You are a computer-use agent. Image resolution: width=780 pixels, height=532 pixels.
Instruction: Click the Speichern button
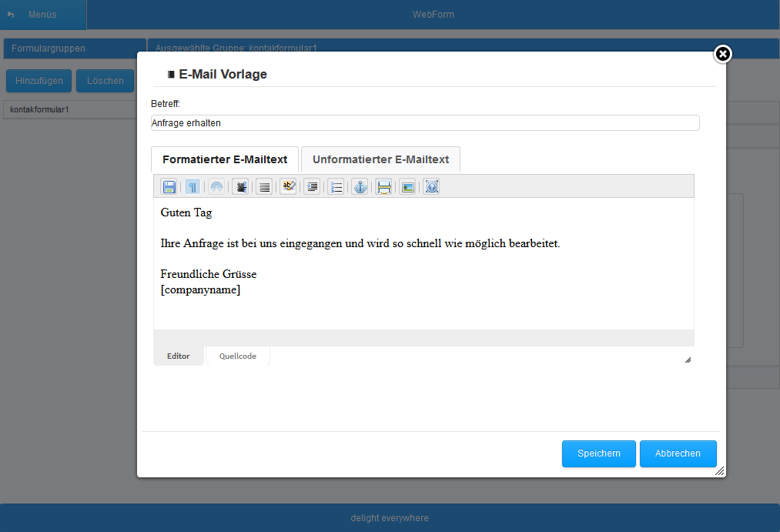(598, 453)
